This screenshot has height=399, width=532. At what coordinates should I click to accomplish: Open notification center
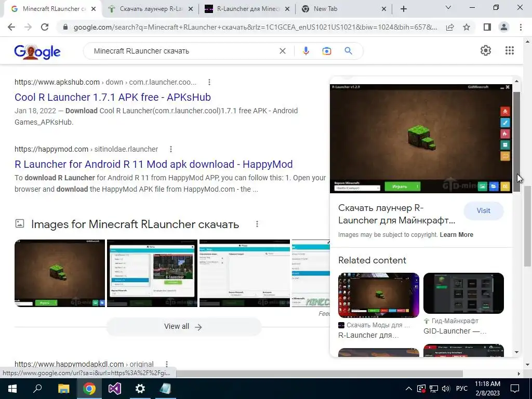tap(515, 389)
